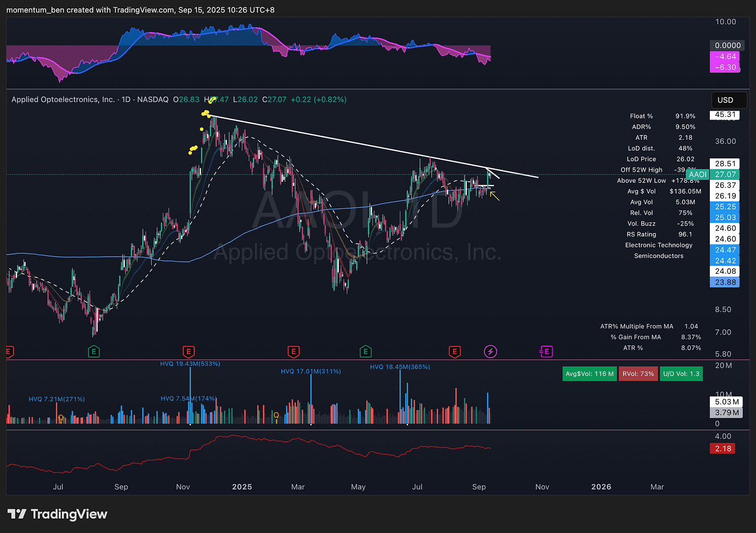Click the RVol: 73% badge
Viewport: 756px width, 533px height.
point(638,374)
